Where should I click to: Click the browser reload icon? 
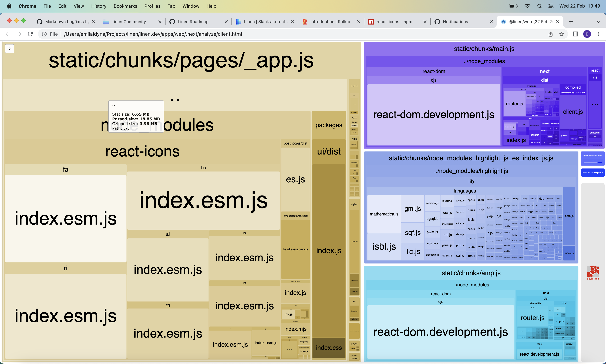[x=30, y=34]
